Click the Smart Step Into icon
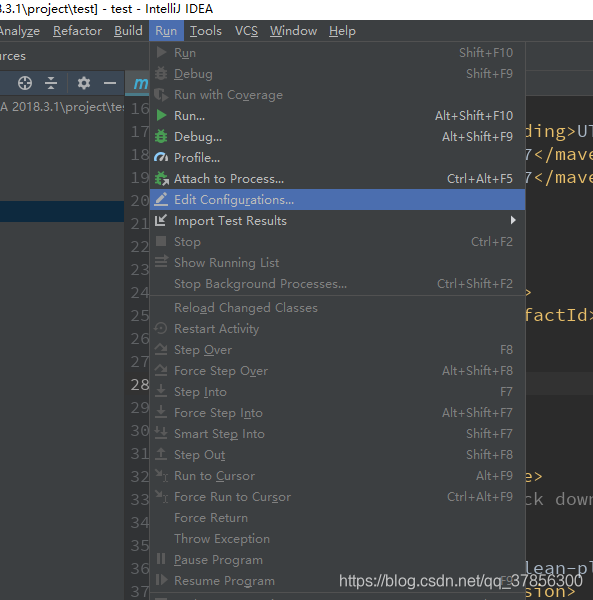 pos(161,433)
